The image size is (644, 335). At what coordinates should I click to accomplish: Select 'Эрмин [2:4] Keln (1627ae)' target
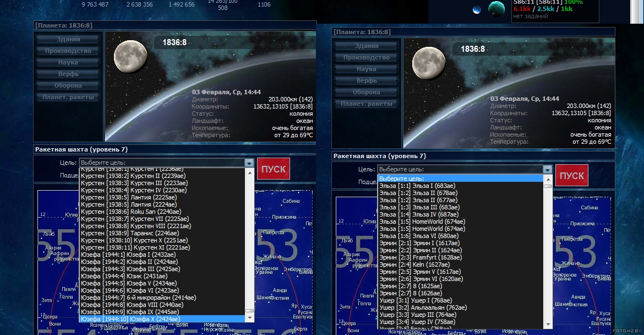[460, 264]
